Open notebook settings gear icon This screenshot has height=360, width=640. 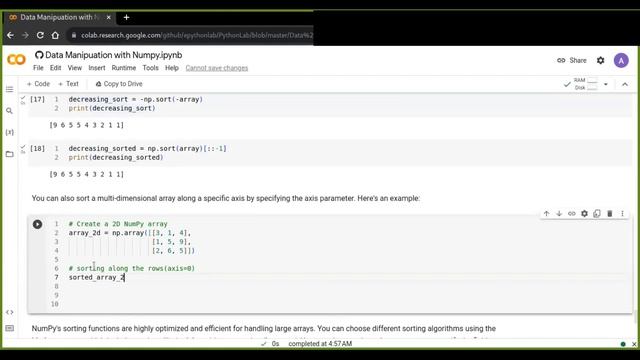(600, 60)
